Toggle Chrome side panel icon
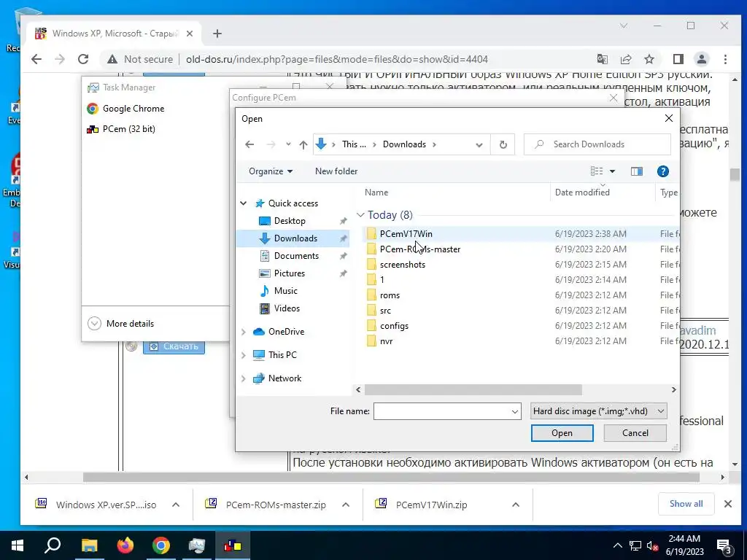 (x=678, y=59)
